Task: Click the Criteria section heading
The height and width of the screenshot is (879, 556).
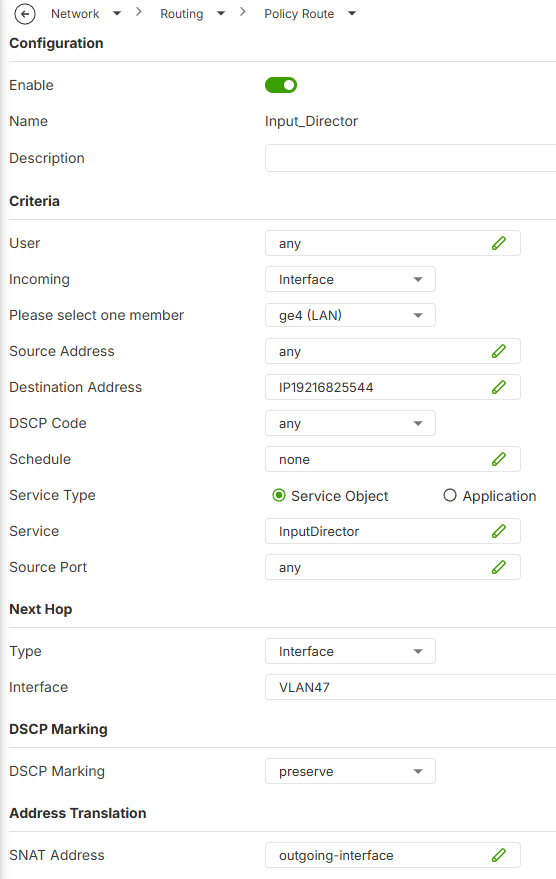Action: pos(34,201)
